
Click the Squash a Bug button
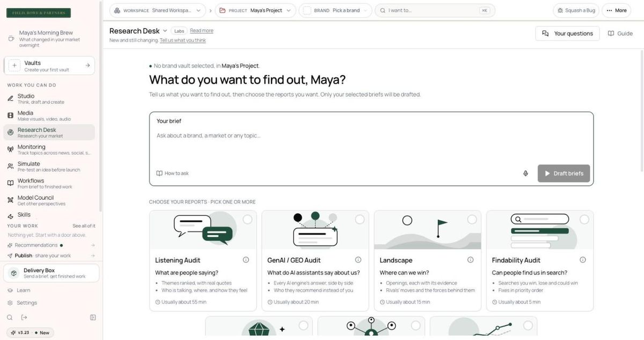pyautogui.click(x=576, y=10)
